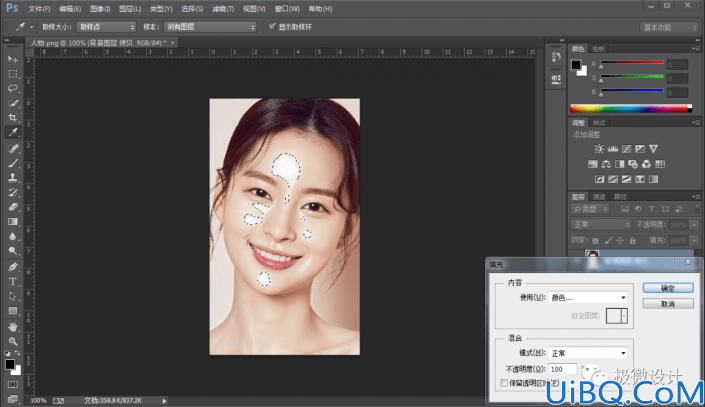Select the Rectangle shape tool
Image resolution: width=705 pixels, height=407 pixels.
(x=13, y=311)
